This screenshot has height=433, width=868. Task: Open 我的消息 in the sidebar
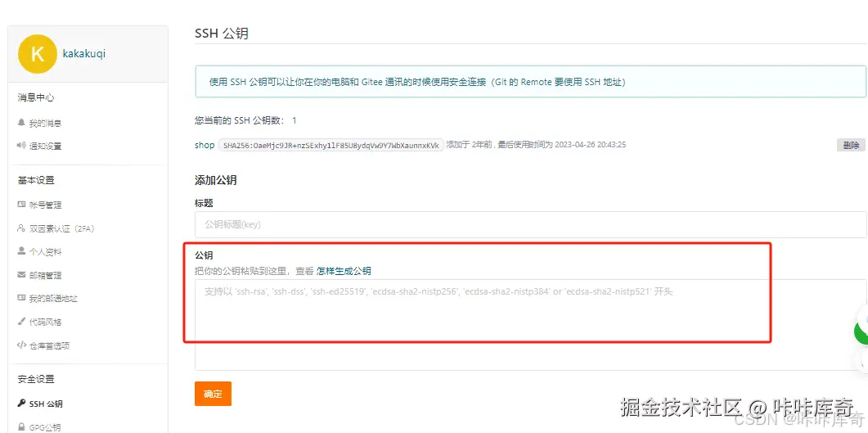45,123
